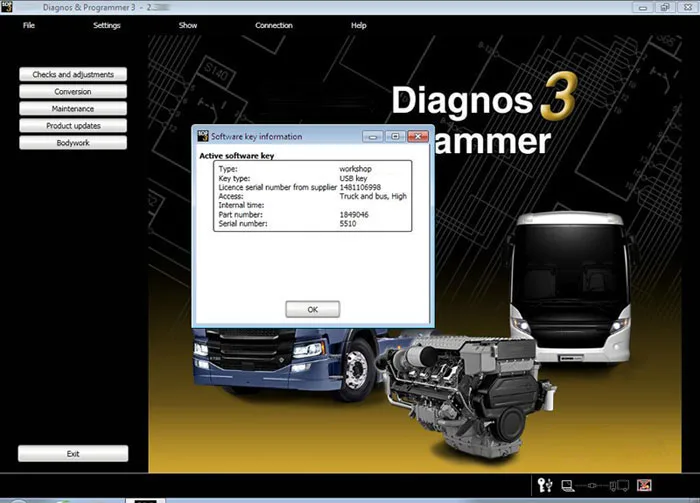Click the laptop connection status icon
Screen dimensions: 700x503
click(x=567, y=486)
